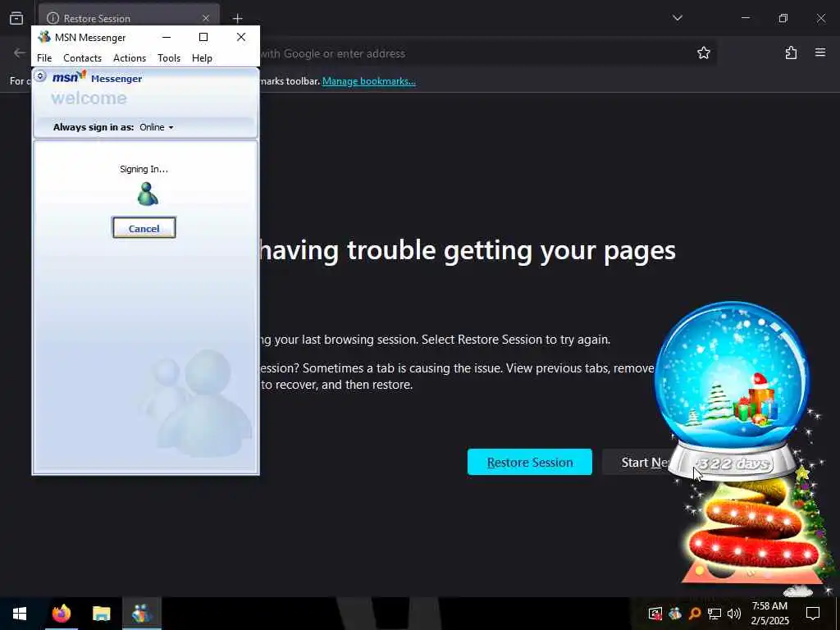This screenshot has height=630, width=840.
Task: Open the network status tray icon
Action: pyautogui.click(x=714, y=614)
